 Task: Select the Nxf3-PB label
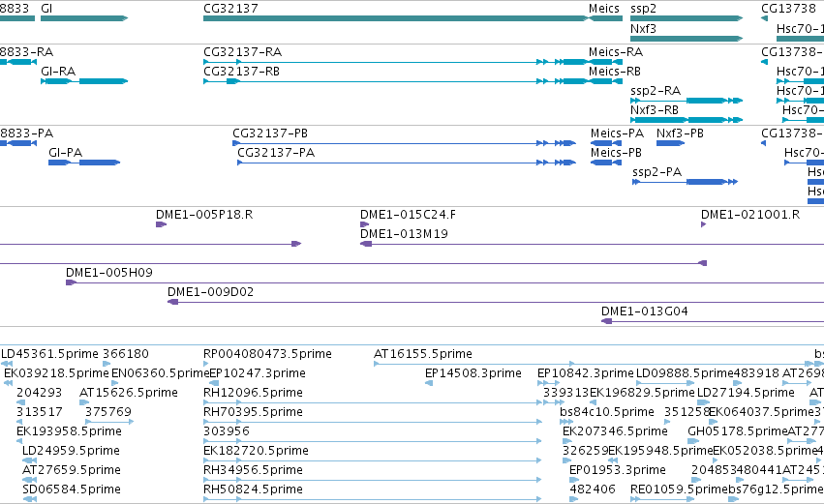[680, 133]
